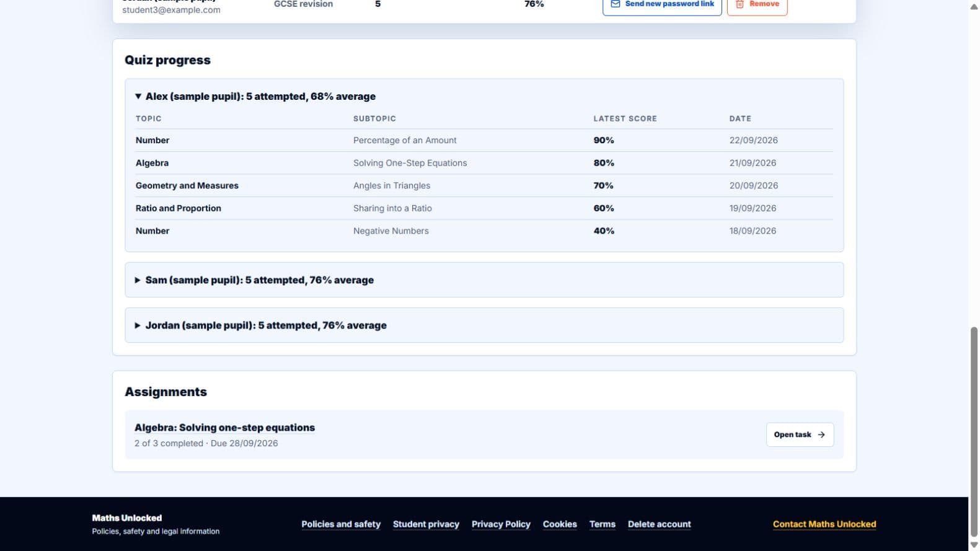
Task: Click the scrollbar up arrow
Action: coord(974,6)
